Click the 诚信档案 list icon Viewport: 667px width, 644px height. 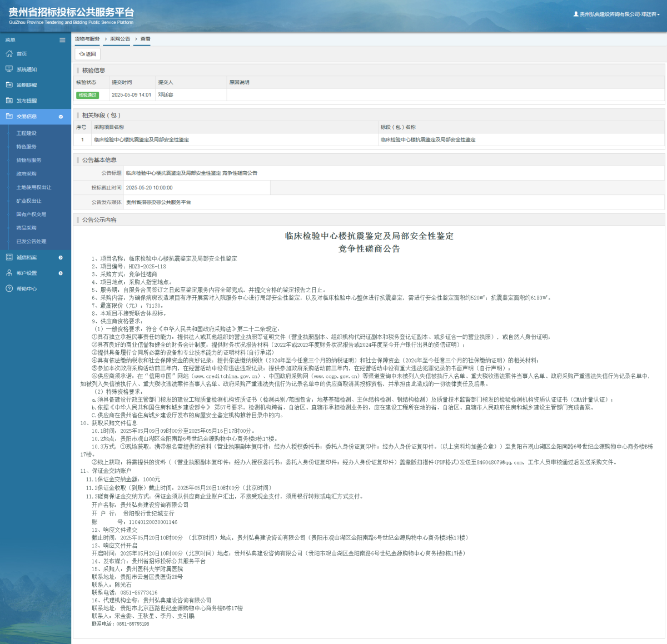[9, 257]
